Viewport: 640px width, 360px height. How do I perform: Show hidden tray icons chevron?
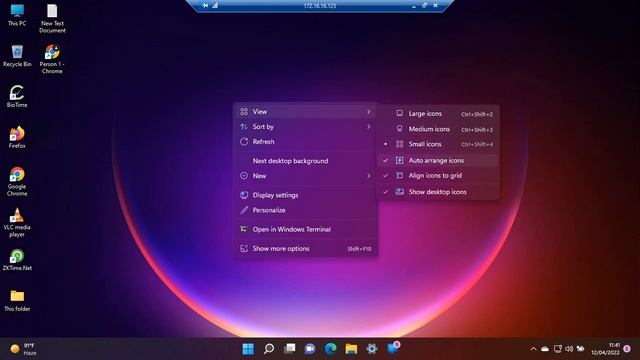(533, 349)
